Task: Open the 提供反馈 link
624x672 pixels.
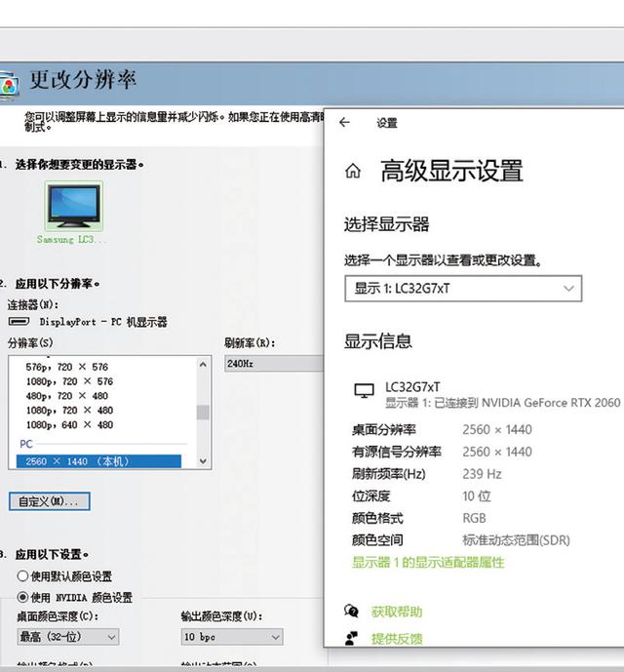Action: (397, 639)
